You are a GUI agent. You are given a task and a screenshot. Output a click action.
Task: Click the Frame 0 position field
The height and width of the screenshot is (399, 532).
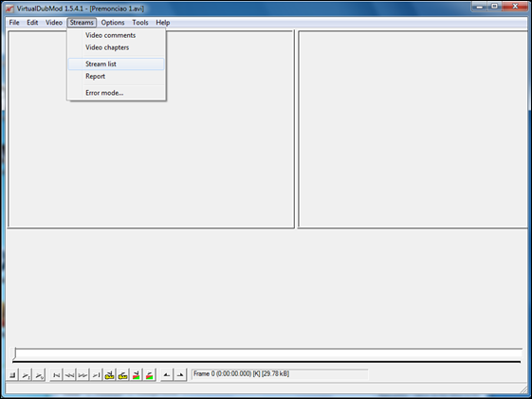click(x=280, y=374)
